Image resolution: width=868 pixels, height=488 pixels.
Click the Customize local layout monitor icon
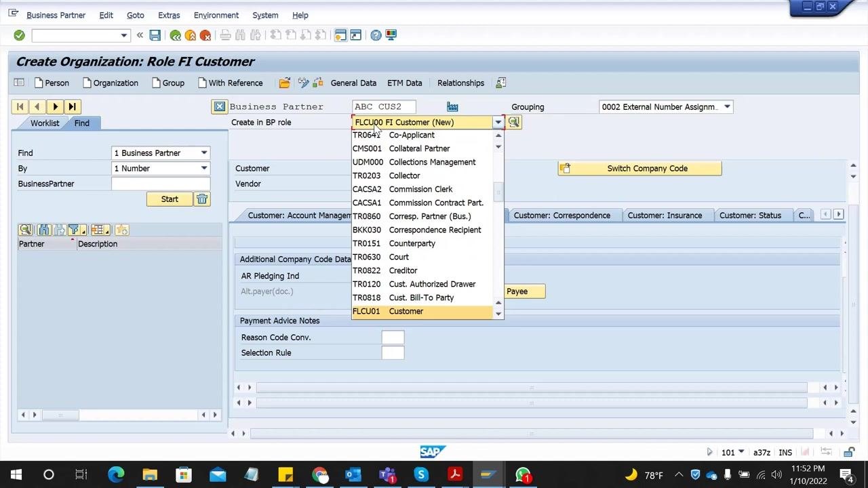[391, 35]
